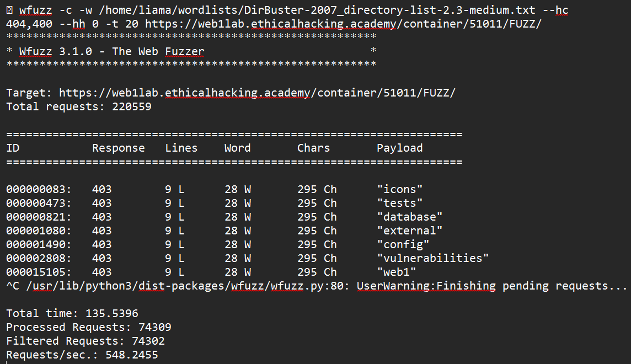Click the Response column header
This screenshot has height=364, width=631.
coord(119,148)
